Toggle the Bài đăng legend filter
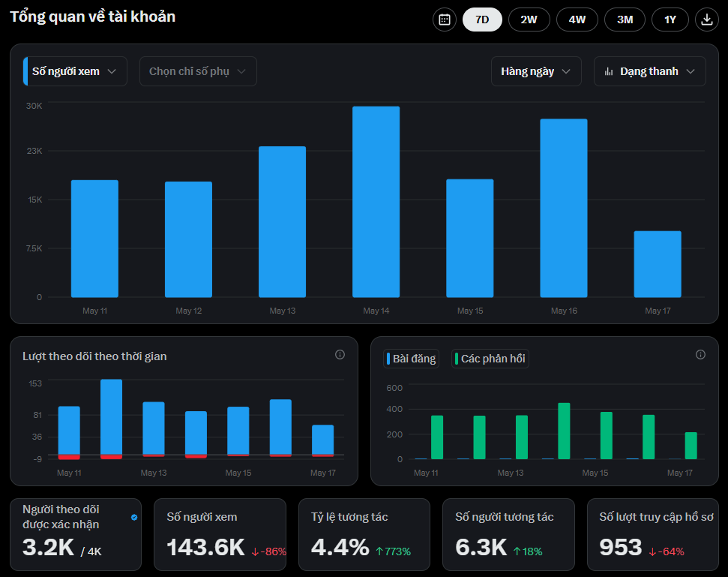This screenshot has width=728, height=577. click(x=412, y=359)
